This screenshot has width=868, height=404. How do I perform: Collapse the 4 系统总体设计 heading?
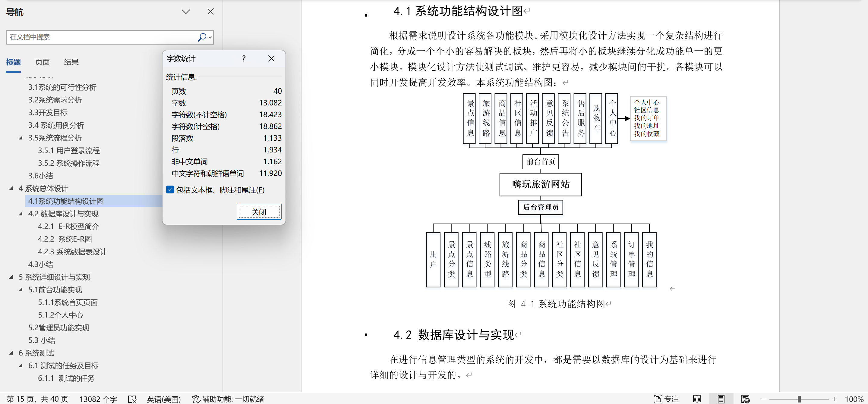(x=11, y=188)
